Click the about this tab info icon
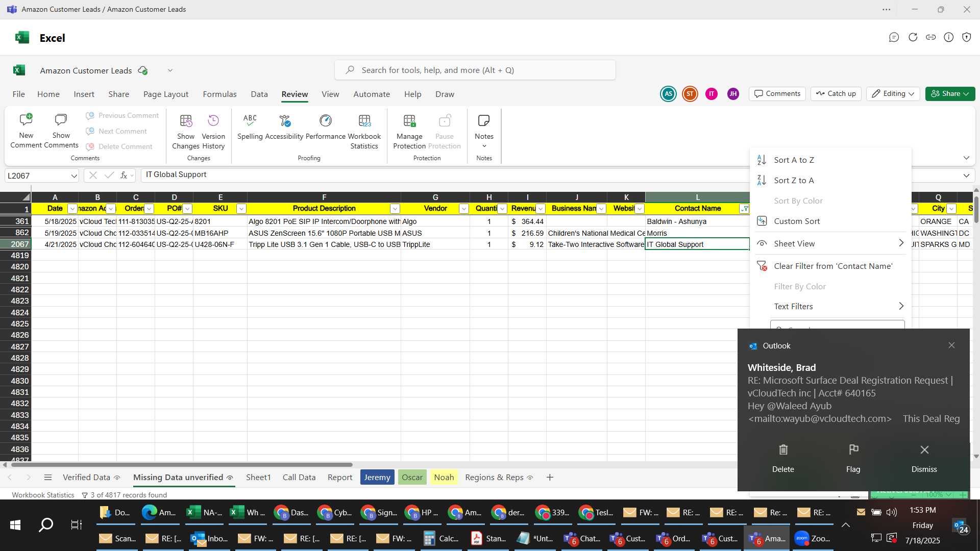Image resolution: width=980 pixels, height=551 pixels. [949, 37]
